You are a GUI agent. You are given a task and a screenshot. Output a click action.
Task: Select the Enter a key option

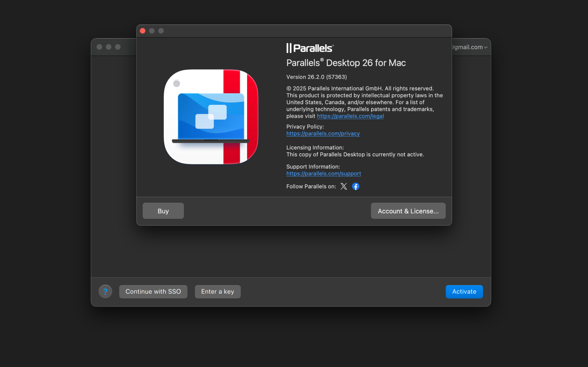point(218,292)
